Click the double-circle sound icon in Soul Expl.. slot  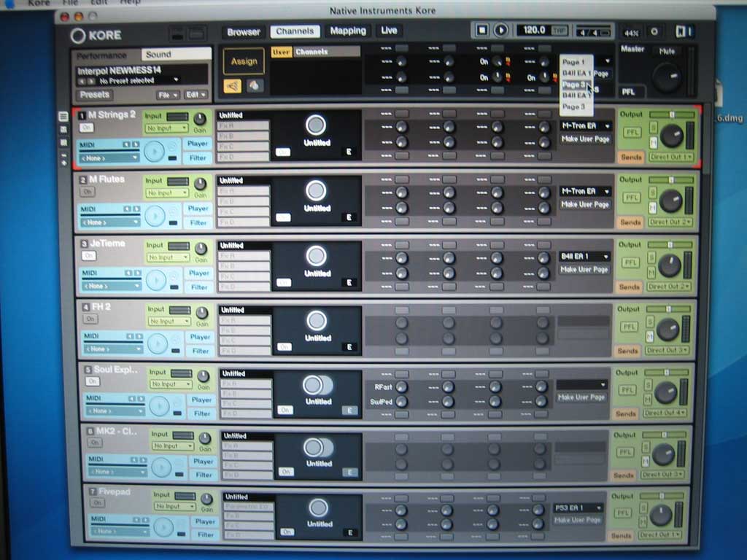point(318,385)
